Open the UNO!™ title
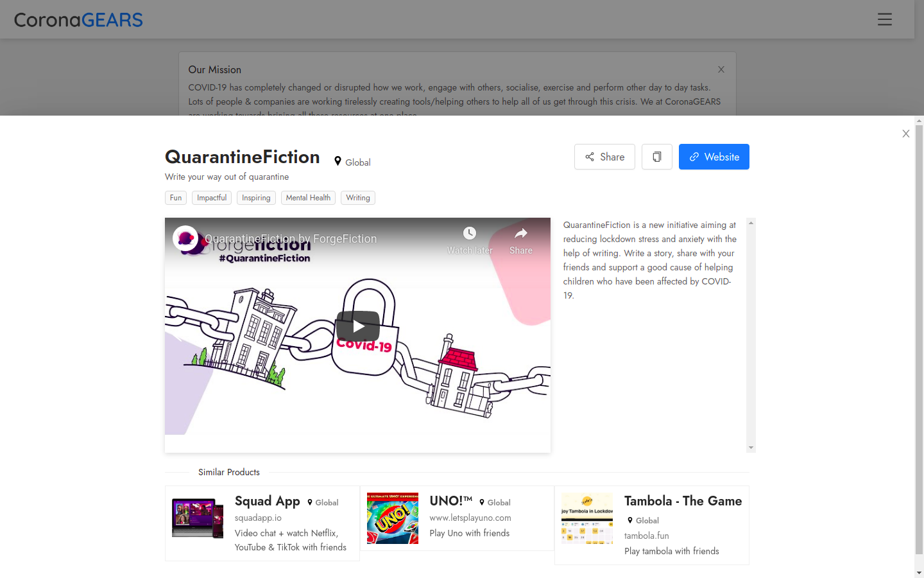The width and height of the screenshot is (924, 578). [x=451, y=501]
